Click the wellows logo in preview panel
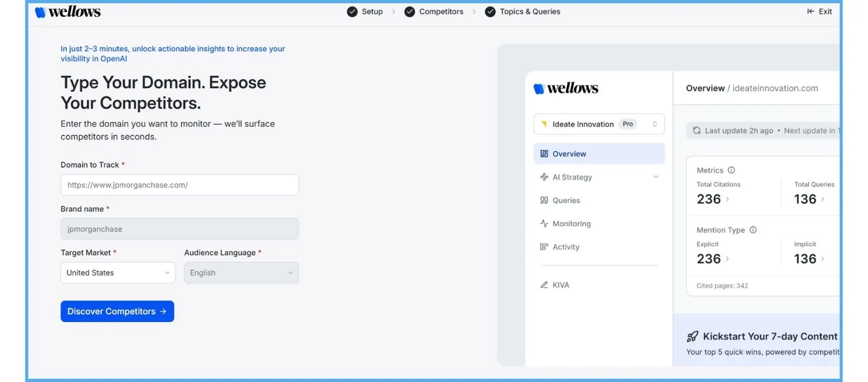 pyautogui.click(x=566, y=88)
